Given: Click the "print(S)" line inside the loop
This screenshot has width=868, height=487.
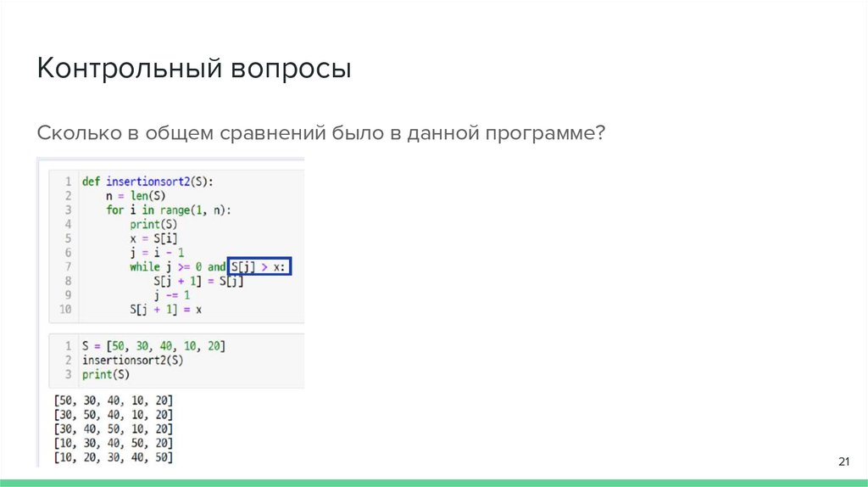Looking at the screenshot, I should [x=150, y=224].
